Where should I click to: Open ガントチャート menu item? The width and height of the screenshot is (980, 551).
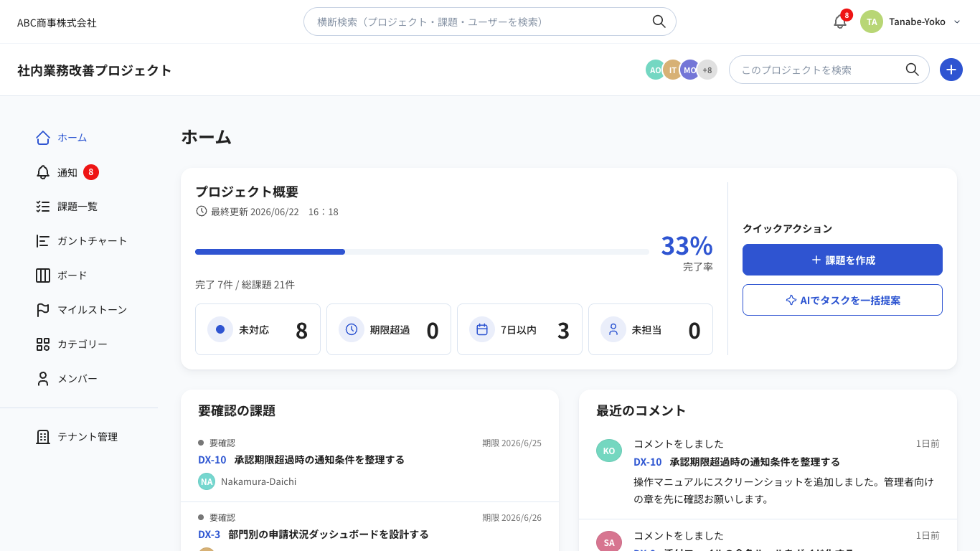coord(93,241)
